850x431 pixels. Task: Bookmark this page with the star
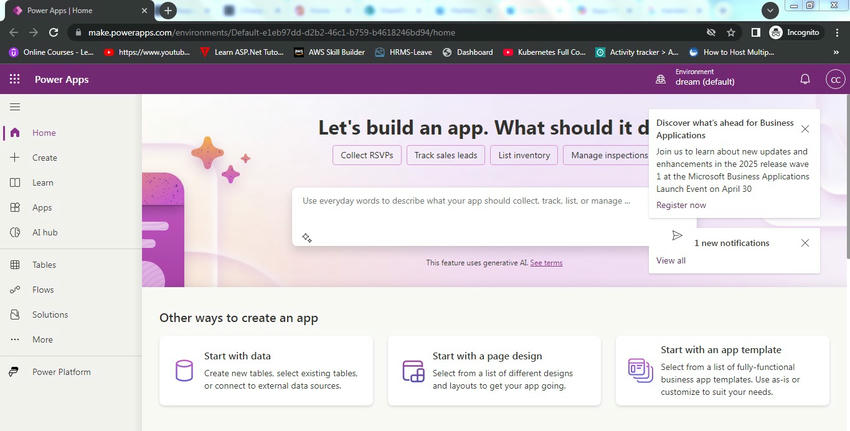click(731, 33)
